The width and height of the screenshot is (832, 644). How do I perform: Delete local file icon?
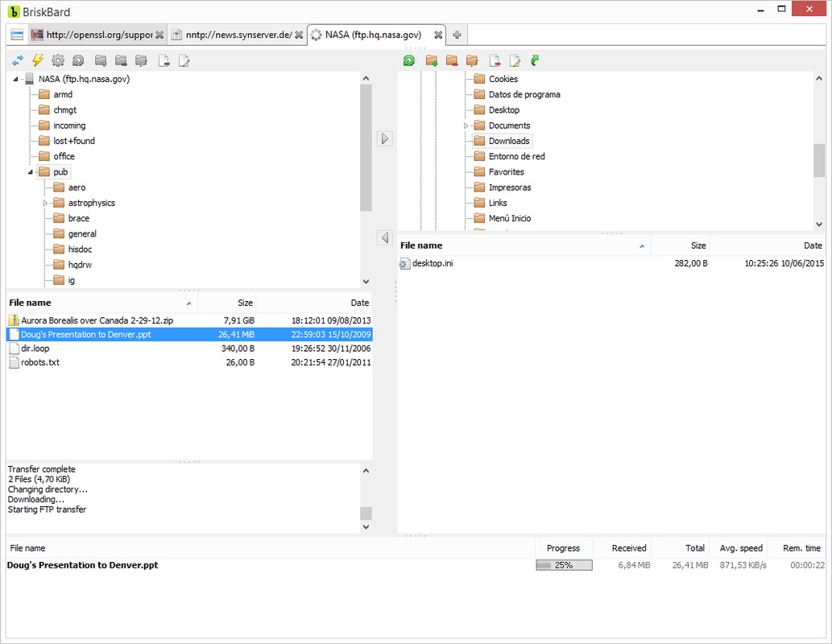pos(495,60)
